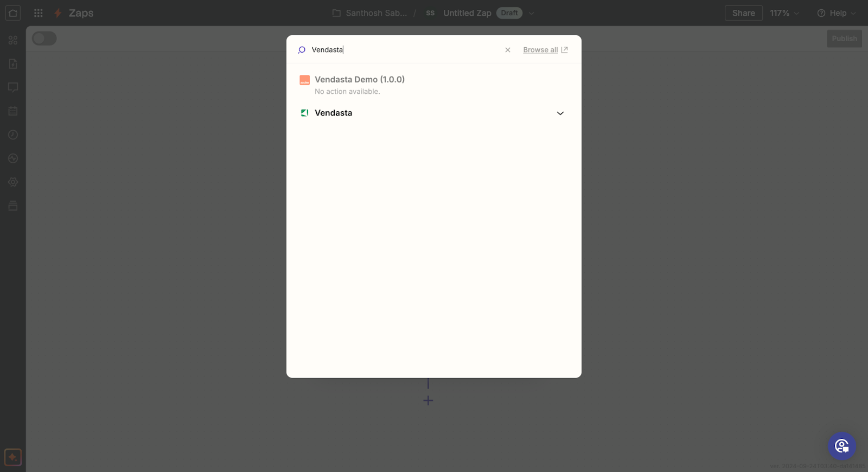Click the Draft status badge
Viewport: 868px width, 472px height.
point(509,13)
